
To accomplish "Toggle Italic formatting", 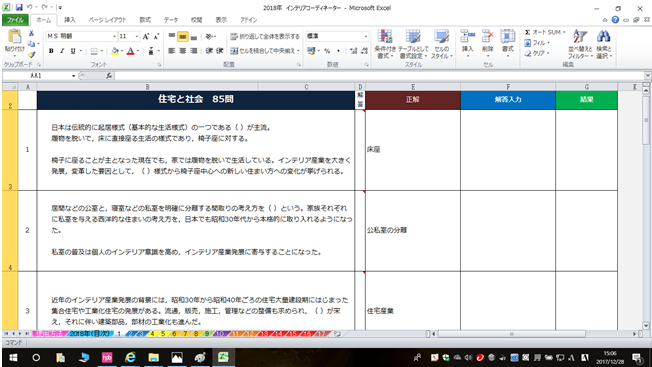I will coord(62,51).
